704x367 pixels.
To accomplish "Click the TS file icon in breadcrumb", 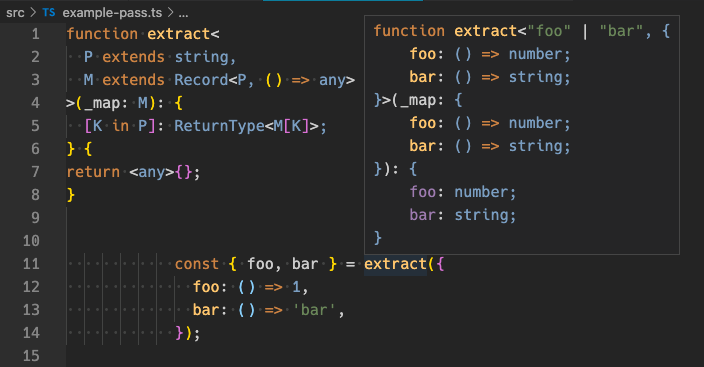I will click(x=48, y=13).
